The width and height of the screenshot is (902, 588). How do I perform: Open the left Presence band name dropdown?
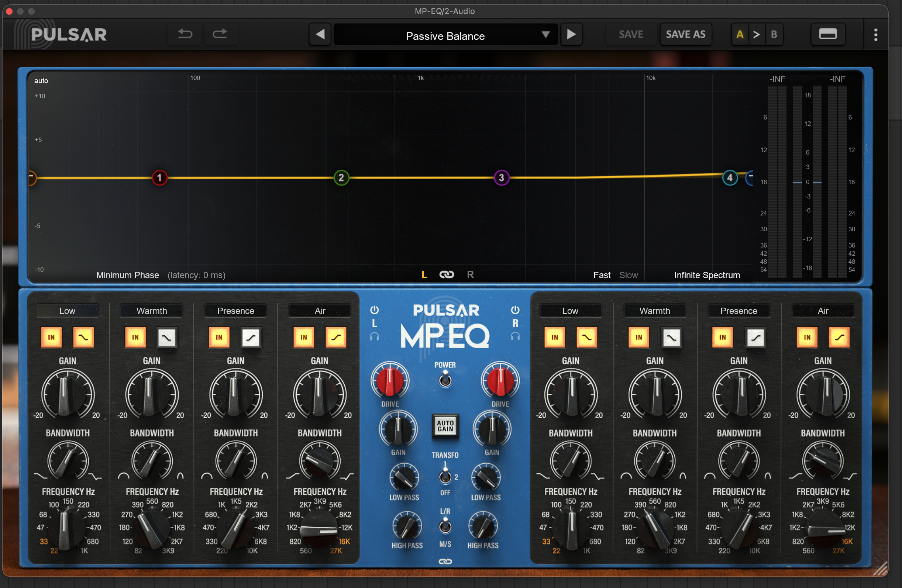point(236,311)
